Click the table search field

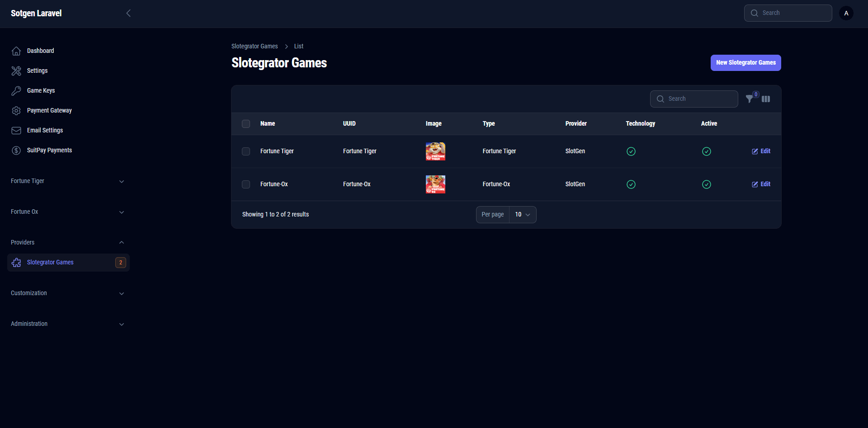click(698, 99)
